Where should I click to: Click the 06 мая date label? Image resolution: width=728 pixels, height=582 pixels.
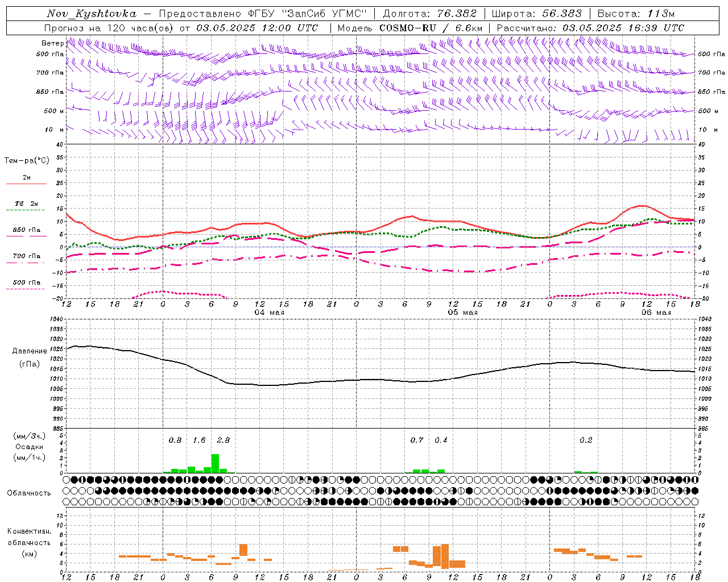[656, 313]
